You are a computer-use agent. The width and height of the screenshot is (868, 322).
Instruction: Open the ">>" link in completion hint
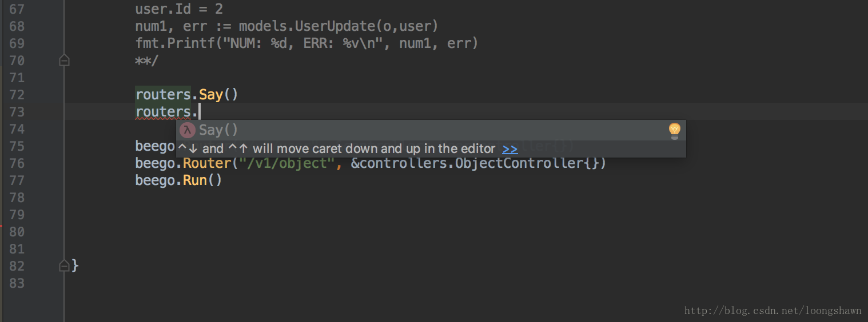[509, 149]
